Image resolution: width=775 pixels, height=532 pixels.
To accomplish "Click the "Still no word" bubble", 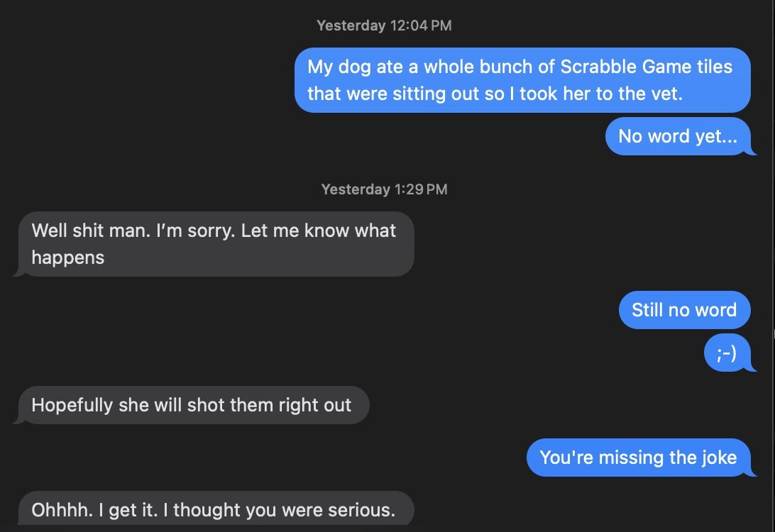I will click(x=683, y=310).
